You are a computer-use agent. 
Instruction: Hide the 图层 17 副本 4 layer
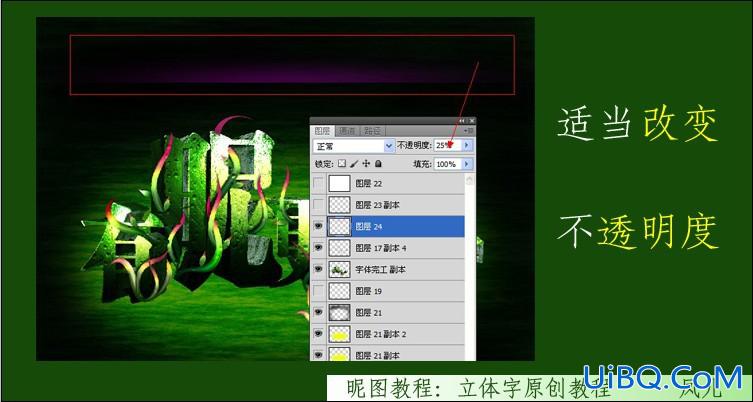point(318,248)
